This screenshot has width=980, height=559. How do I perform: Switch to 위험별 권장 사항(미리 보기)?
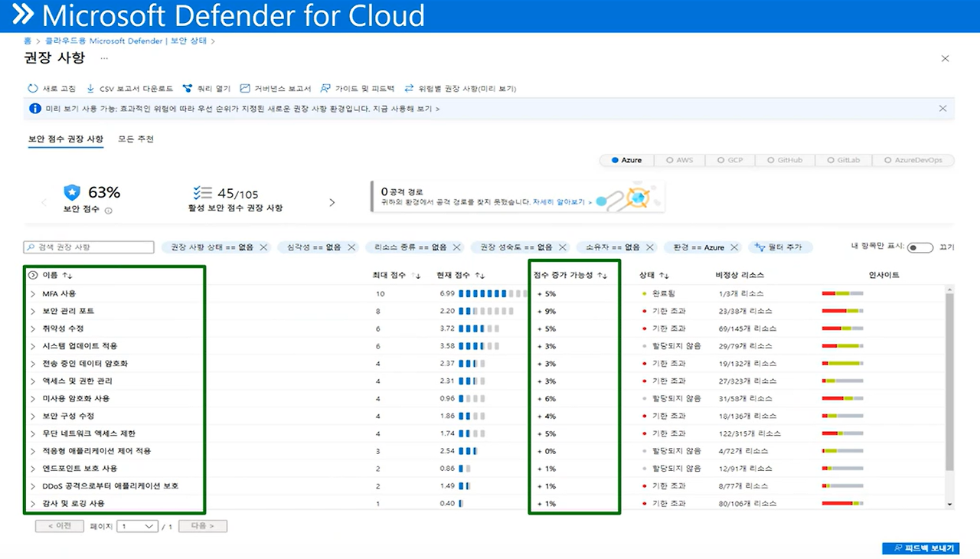460,88
